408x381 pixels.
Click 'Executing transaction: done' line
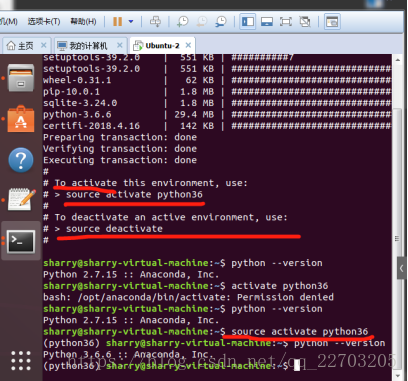(120, 160)
